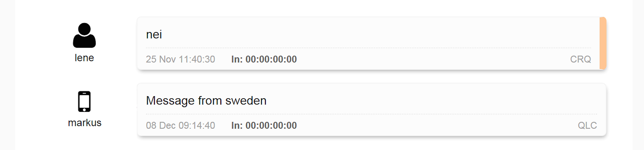
Task: Click the dotted divider under Message from sweden
Action: (x=371, y=114)
